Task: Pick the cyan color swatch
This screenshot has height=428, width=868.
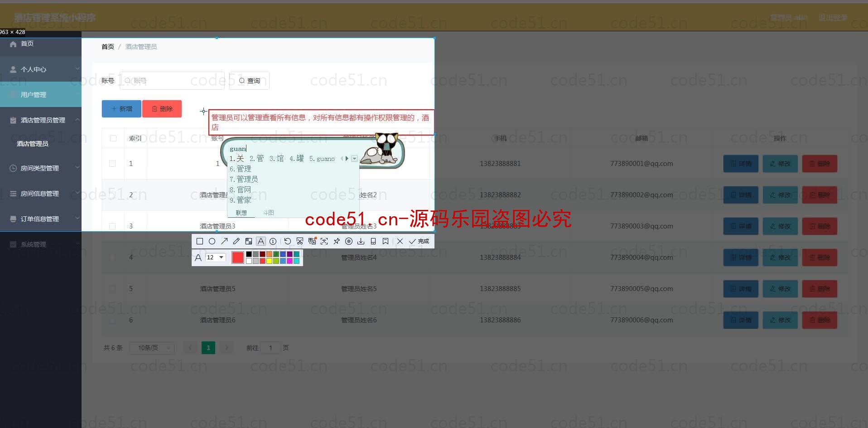Action: pos(296,261)
